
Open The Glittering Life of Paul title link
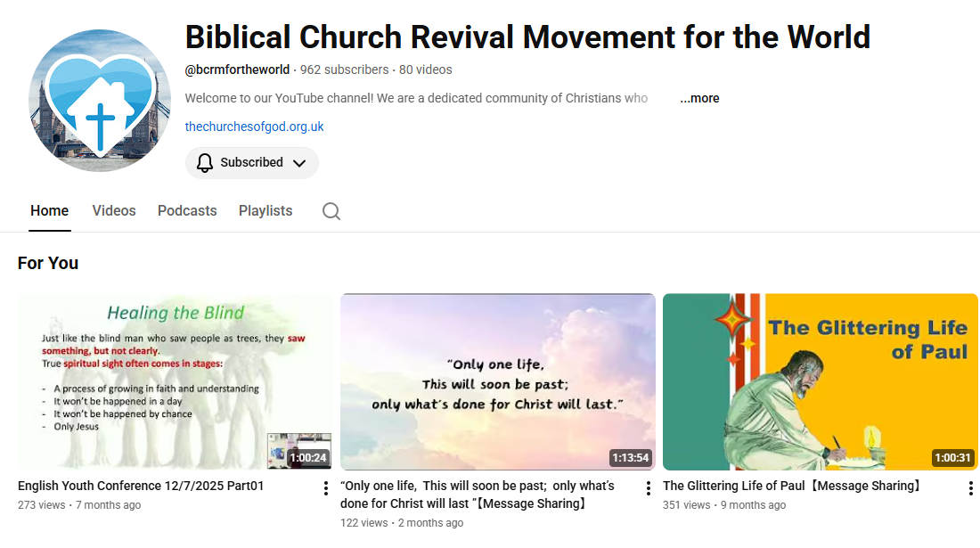[x=791, y=486]
